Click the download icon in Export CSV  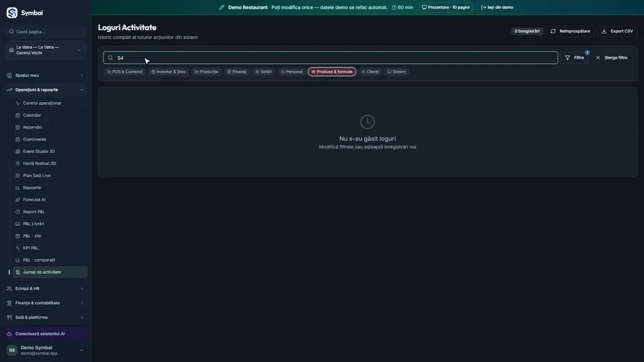[x=604, y=31]
